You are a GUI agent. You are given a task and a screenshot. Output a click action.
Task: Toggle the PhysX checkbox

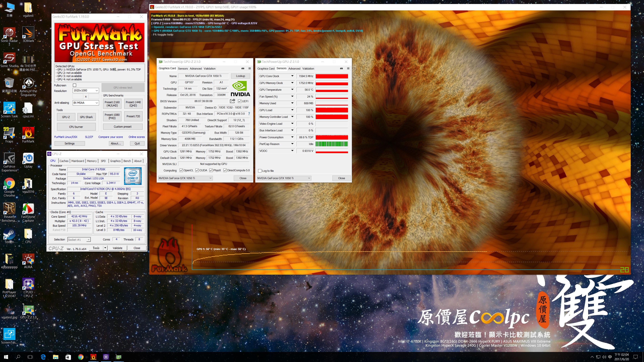click(x=211, y=170)
